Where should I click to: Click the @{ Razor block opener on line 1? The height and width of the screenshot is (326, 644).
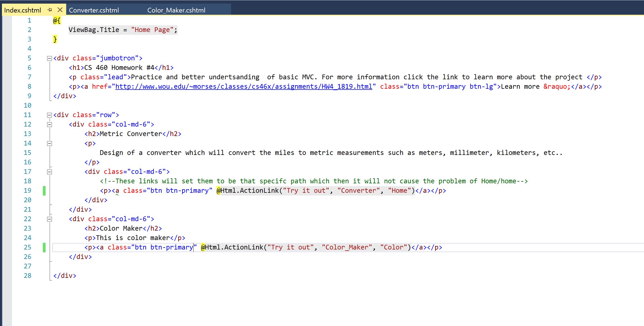(57, 20)
